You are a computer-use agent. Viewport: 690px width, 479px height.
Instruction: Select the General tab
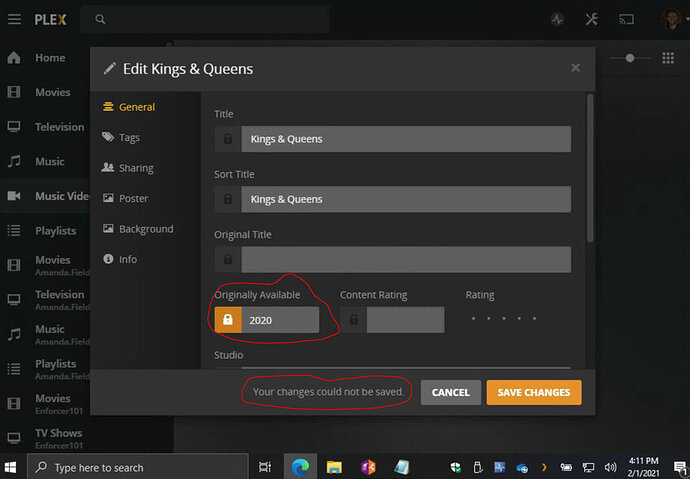128,107
